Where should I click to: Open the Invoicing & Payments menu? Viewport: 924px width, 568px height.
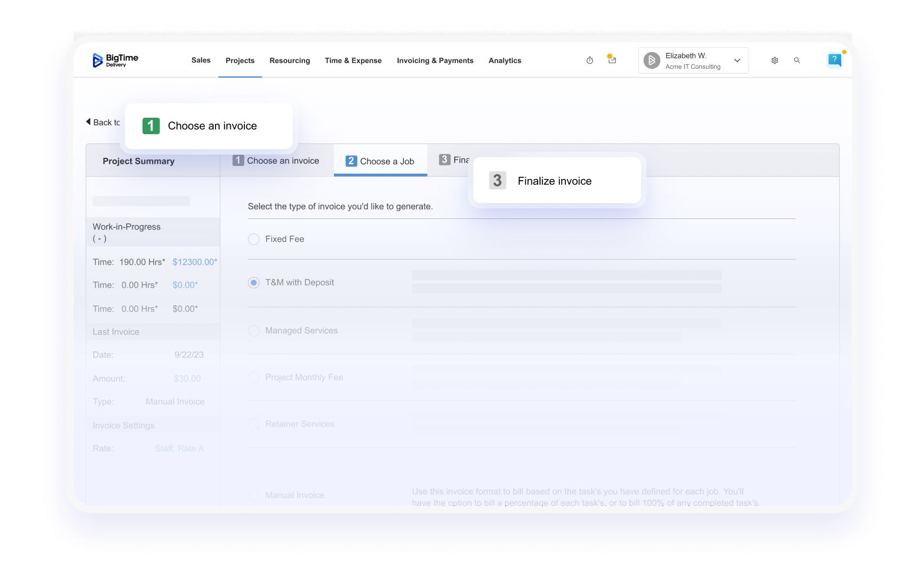pos(435,61)
